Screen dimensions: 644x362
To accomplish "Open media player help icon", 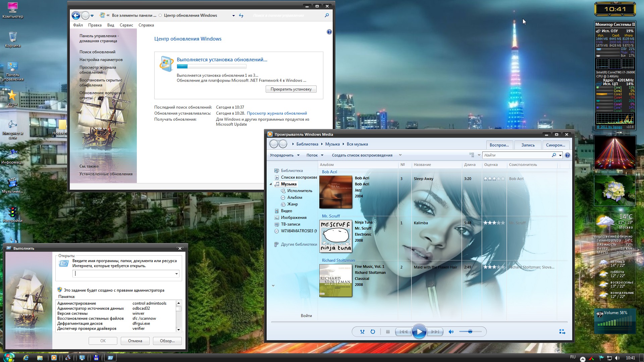I will coord(567,155).
